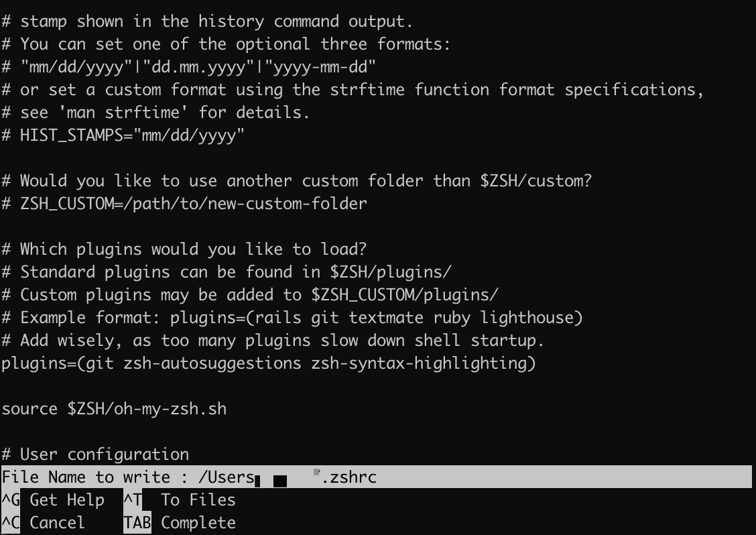Click the TAB Complete shortcut
The width and height of the screenshot is (756, 535).
(x=180, y=522)
